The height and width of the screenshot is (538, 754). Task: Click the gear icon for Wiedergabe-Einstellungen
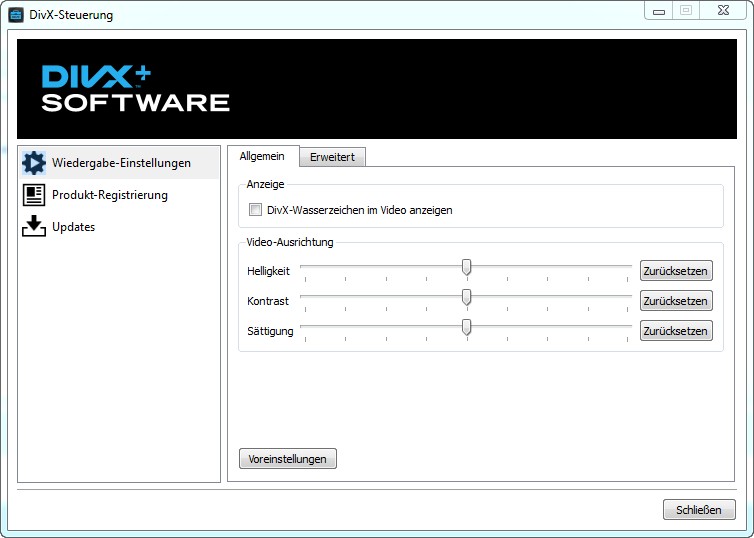pyautogui.click(x=34, y=163)
